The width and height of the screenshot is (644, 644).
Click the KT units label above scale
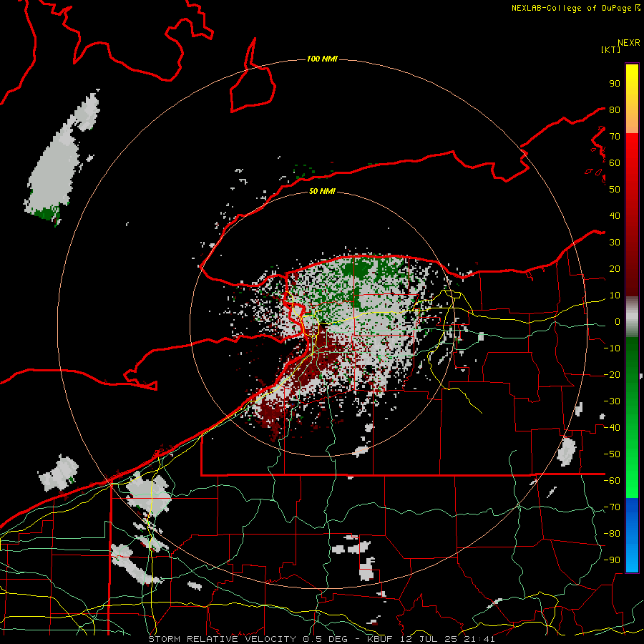(x=611, y=49)
